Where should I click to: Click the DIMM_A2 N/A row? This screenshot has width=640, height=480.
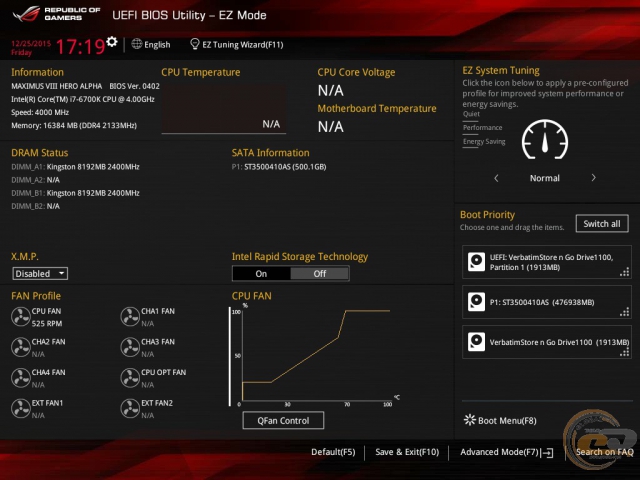tap(36, 180)
